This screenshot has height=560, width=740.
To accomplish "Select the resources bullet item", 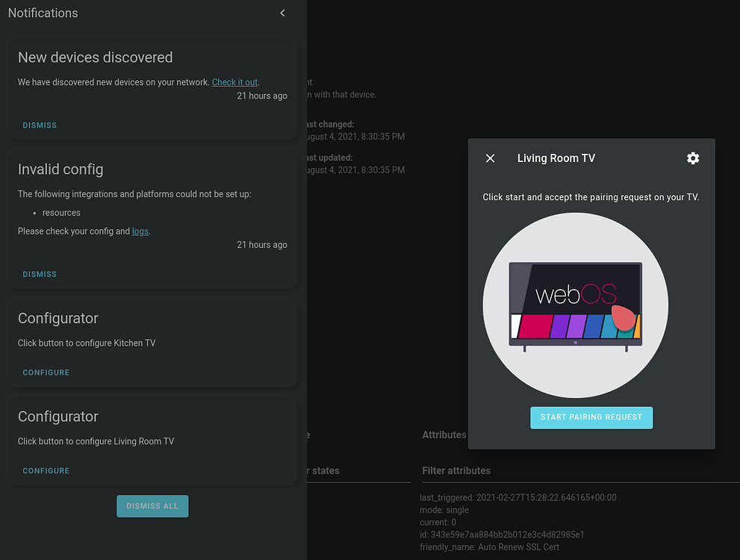I will click(61, 212).
